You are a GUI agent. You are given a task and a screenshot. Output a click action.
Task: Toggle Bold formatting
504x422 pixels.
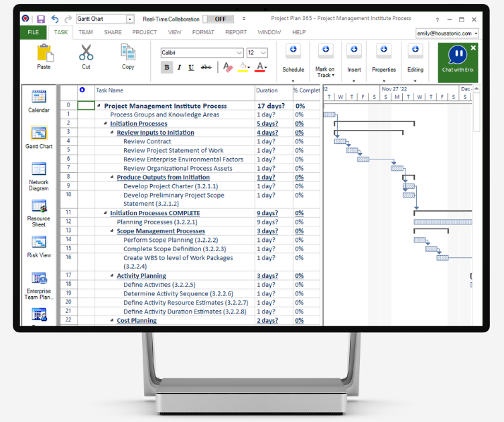(167, 67)
